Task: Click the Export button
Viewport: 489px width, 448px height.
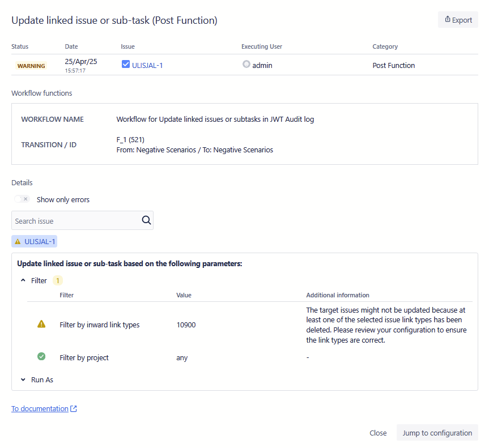Action: click(457, 20)
